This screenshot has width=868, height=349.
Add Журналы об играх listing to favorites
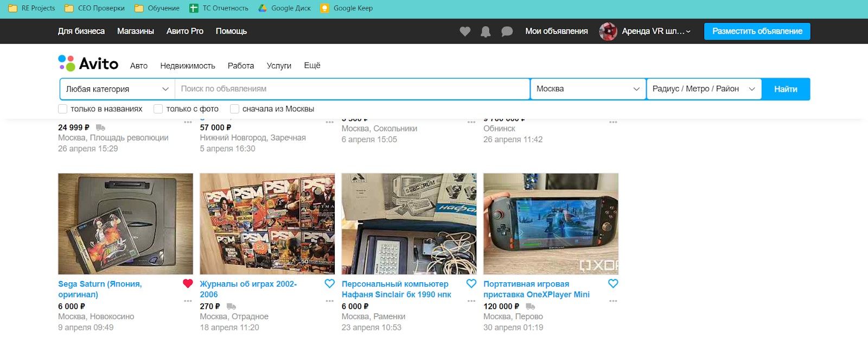click(329, 283)
